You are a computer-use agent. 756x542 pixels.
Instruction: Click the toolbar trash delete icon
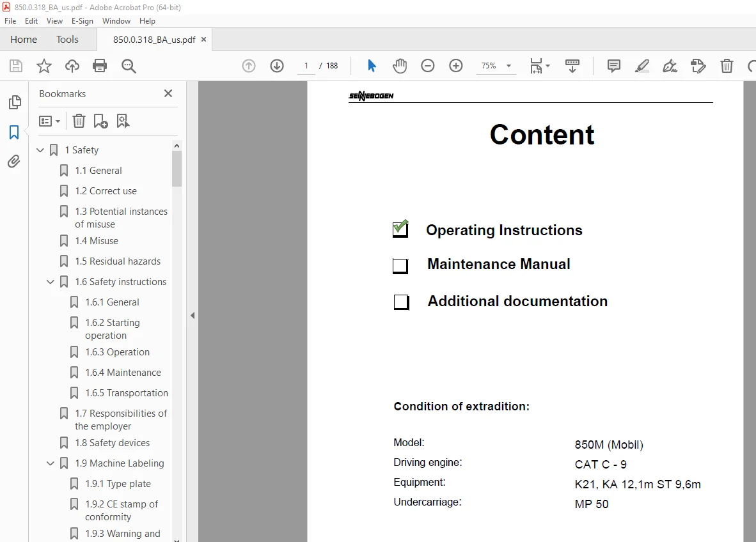point(727,66)
